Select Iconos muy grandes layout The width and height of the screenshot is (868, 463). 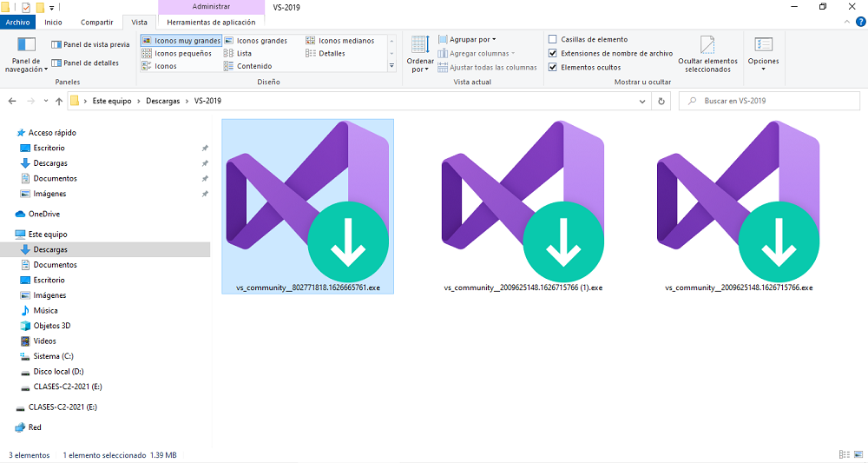(181, 41)
